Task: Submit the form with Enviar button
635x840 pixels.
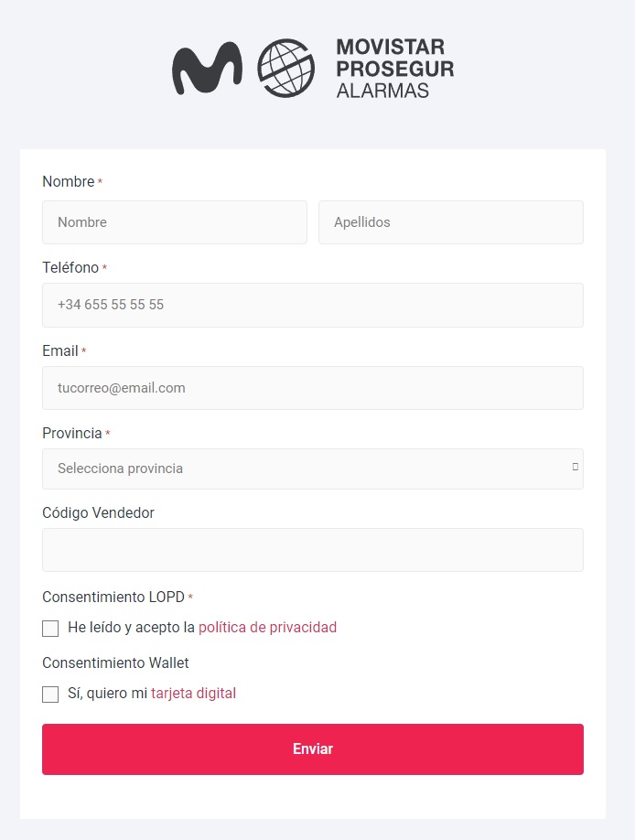Action: point(313,748)
